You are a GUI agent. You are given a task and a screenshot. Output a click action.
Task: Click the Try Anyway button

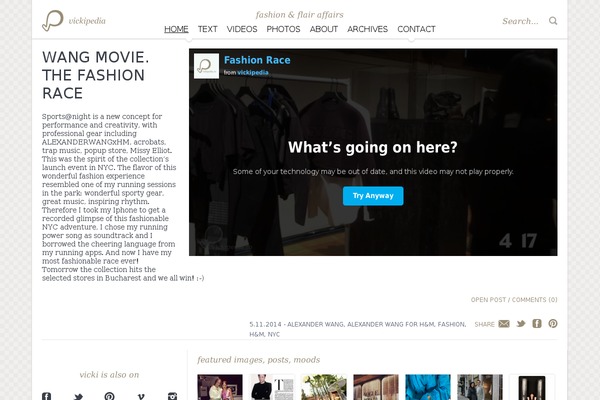[373, 196]
